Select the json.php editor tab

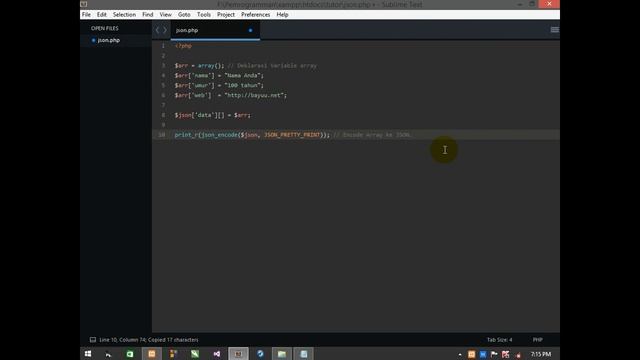[215, 30]
